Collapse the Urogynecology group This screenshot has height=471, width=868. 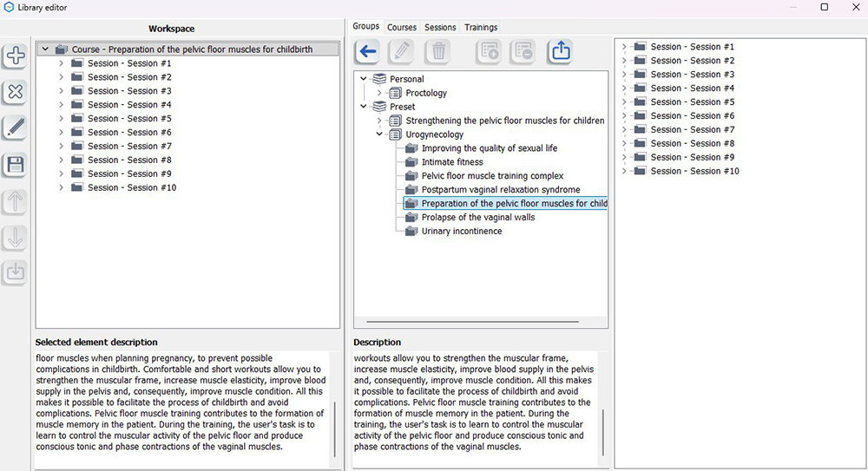point(379,134)
